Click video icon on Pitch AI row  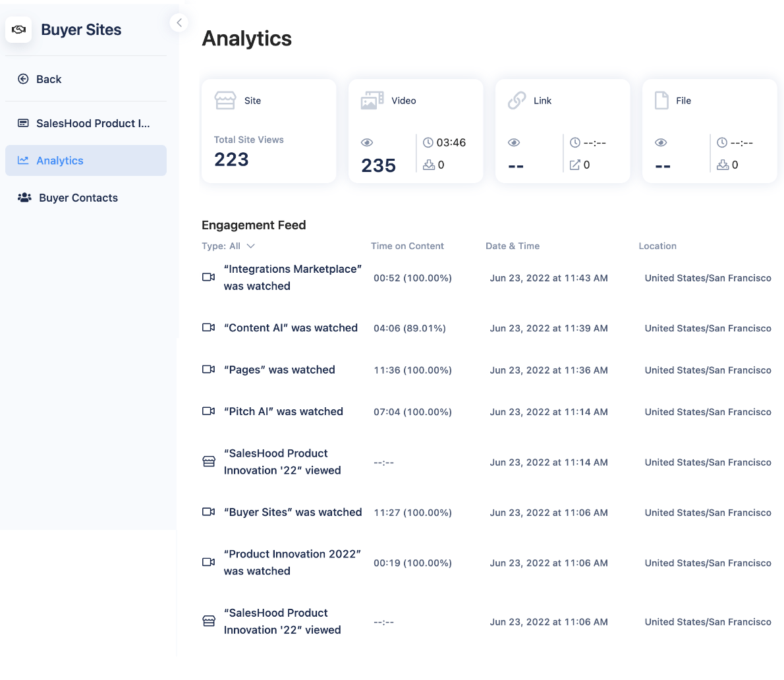tap(208, 411)
